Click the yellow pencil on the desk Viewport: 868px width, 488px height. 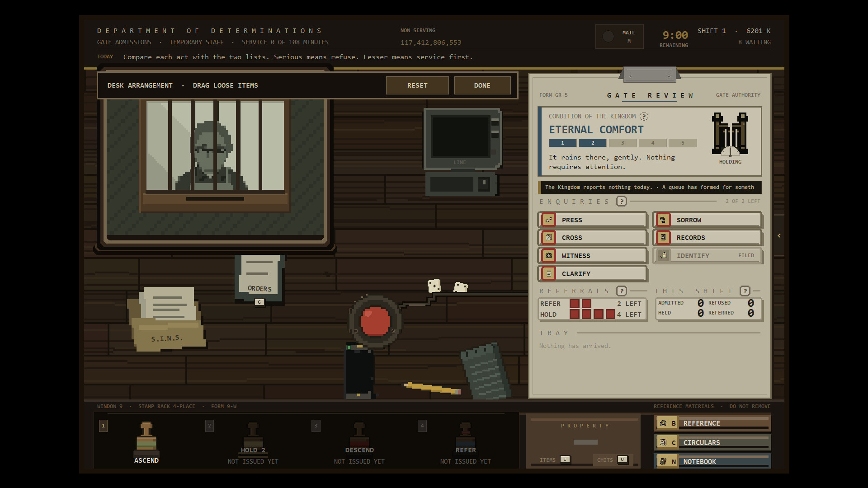[432, 388]
